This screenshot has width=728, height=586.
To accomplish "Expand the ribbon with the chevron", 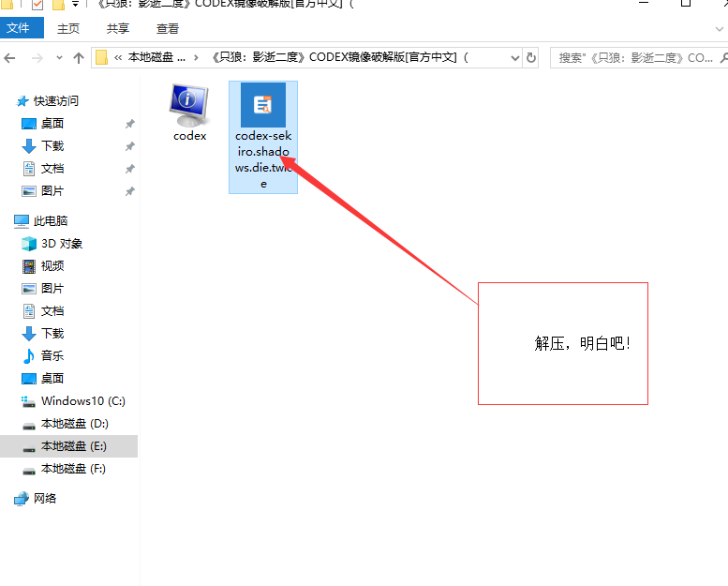I will 720,29.
